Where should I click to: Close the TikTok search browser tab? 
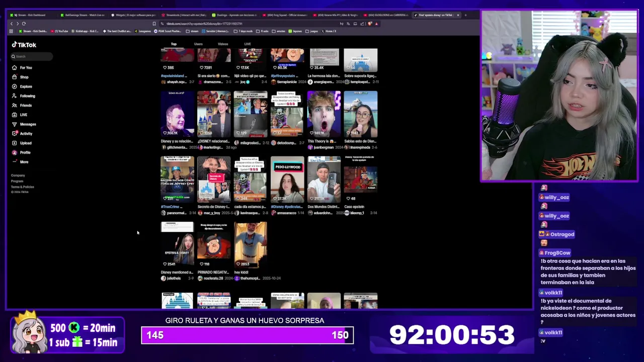[x=458, y=15]
